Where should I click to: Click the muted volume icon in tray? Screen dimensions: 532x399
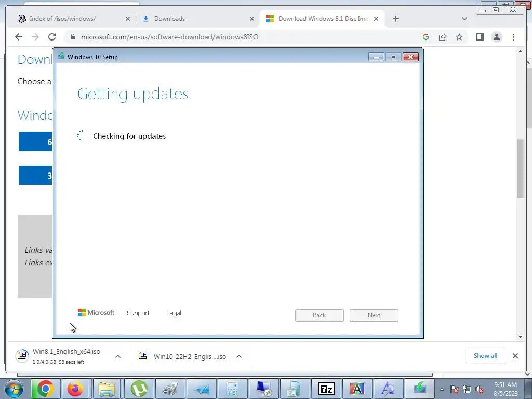pyautogui.click(x=480, y=390)
